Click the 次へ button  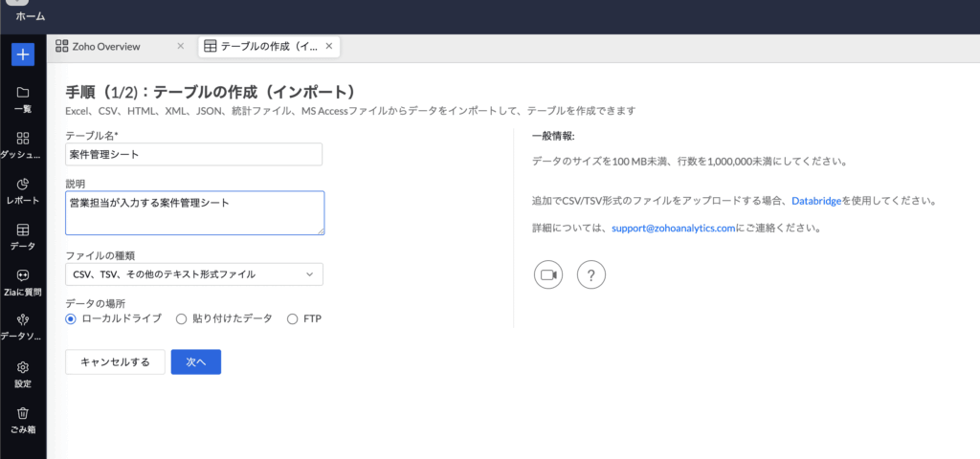pos(196,362)
